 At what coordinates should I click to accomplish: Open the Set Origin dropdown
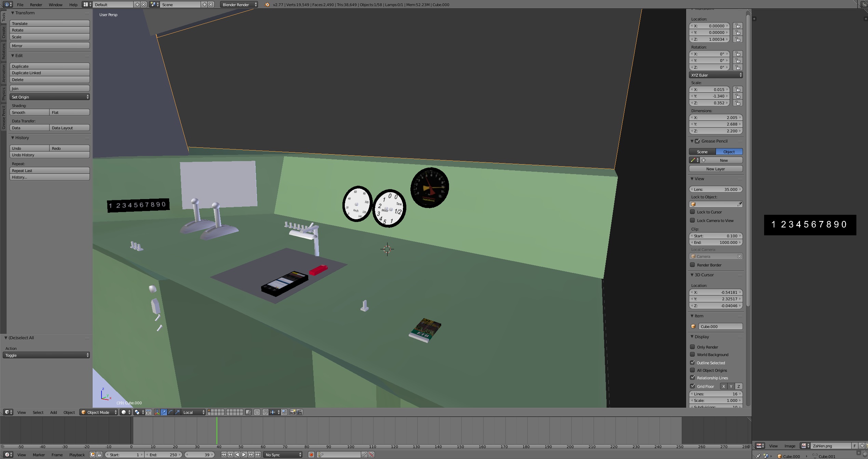coord(50,97)
